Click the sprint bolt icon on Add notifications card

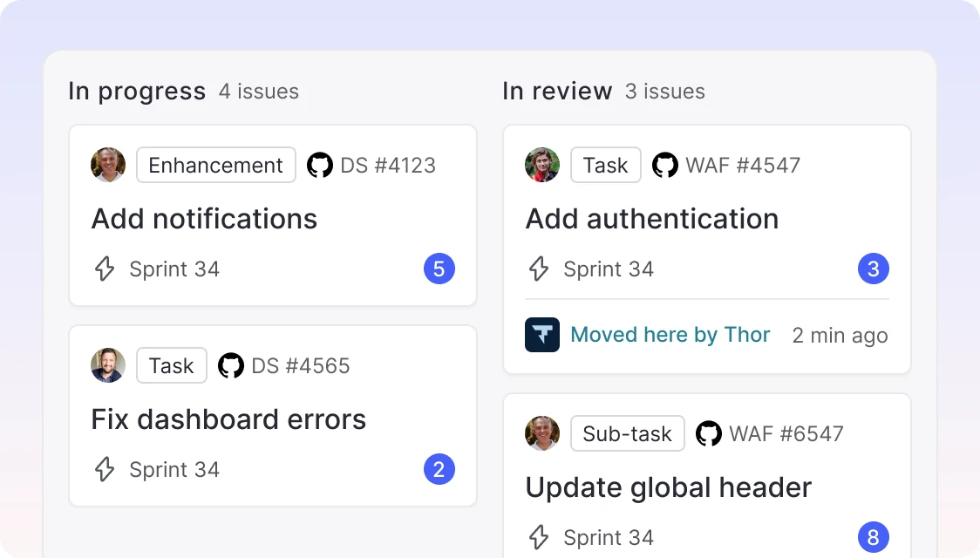pos(105,269)
